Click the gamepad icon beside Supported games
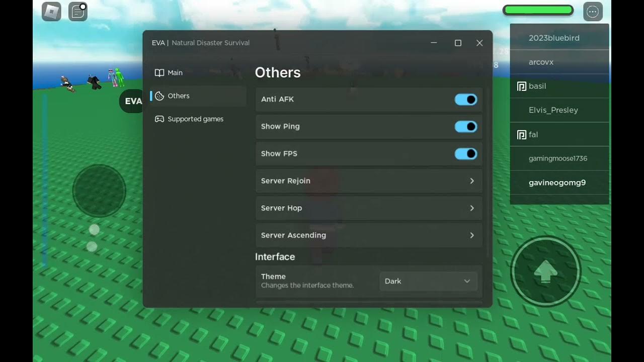The width and height of the screenshot is (644, 362). [x=159, y=119]
